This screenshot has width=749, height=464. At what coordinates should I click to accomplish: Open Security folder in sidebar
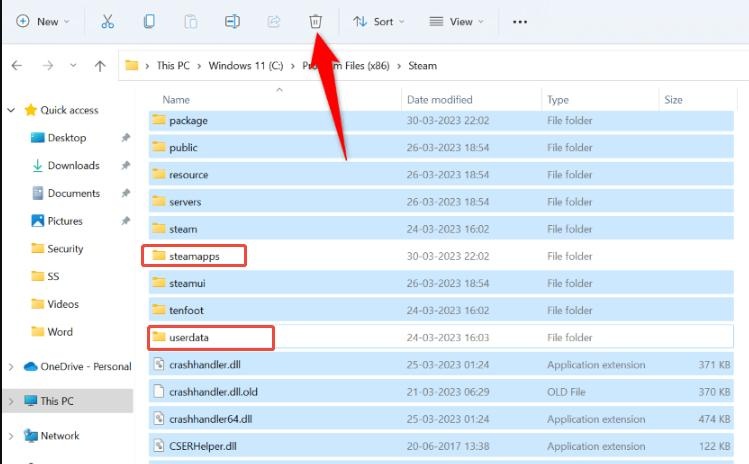(65, 248)
